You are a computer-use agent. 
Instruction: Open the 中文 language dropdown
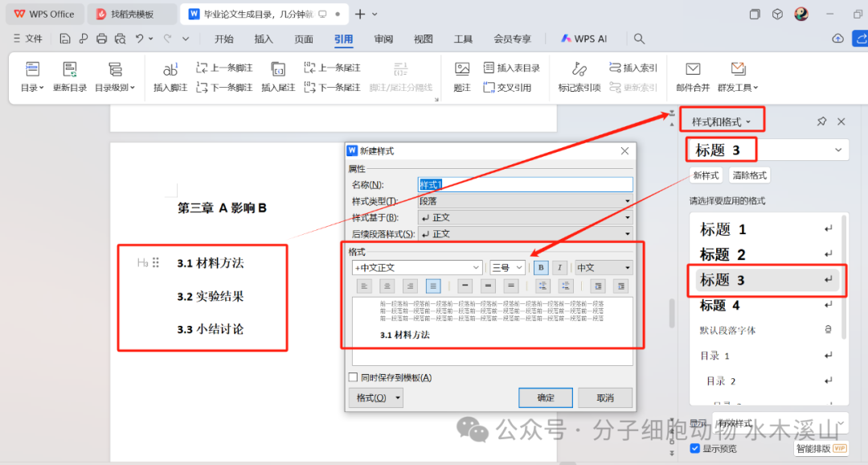click(604, 268)
